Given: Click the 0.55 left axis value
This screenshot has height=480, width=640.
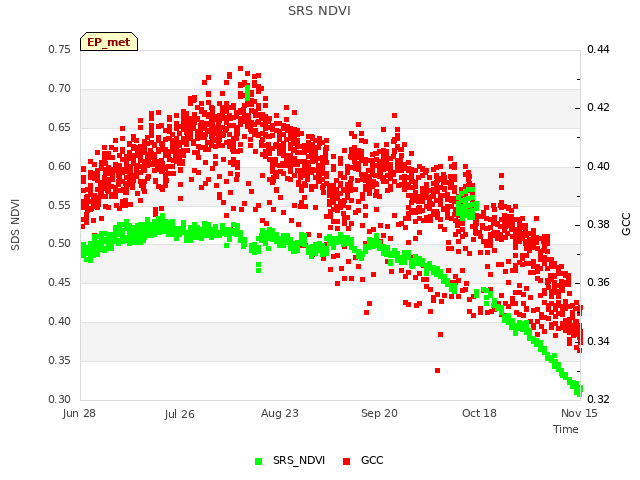Looking at the screenshot, I should (x=60, y=205).
